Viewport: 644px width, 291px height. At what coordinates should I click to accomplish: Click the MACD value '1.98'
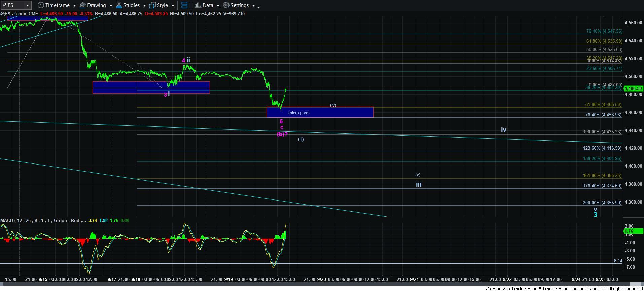pos(103,220)
